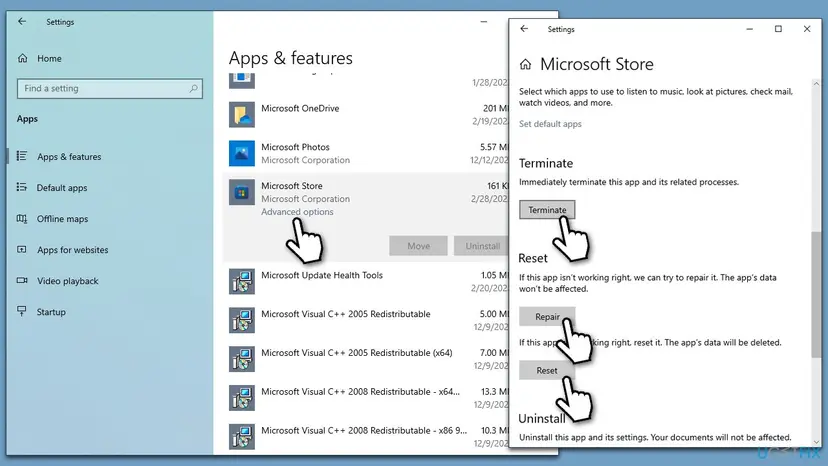
Task: Open Default apps in sidebar
Action: point(62,188)
